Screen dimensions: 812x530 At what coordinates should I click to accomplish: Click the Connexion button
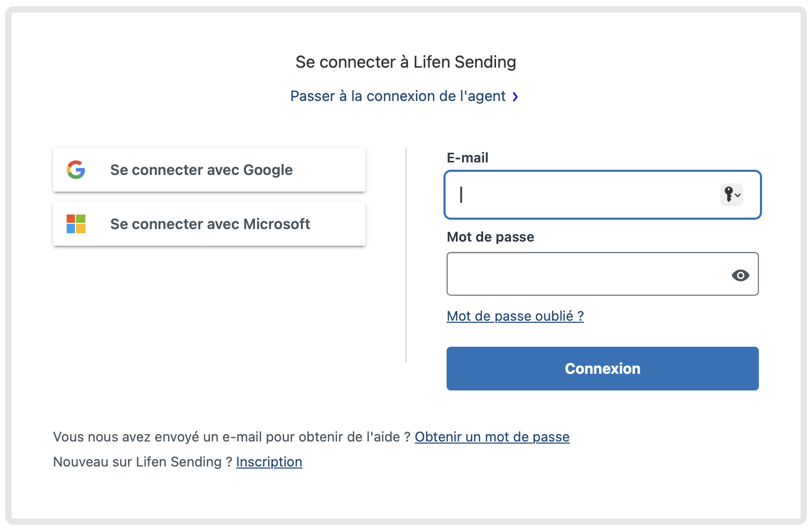602,369
